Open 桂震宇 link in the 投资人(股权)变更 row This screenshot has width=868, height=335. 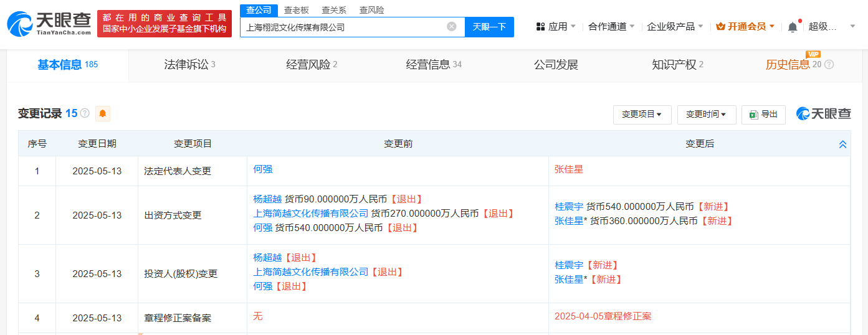coord(569,265)
